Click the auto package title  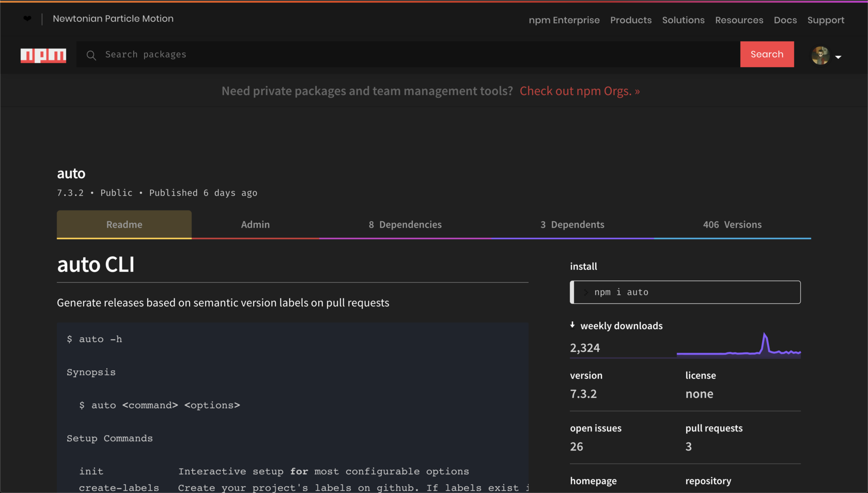(x=71, y=174)
